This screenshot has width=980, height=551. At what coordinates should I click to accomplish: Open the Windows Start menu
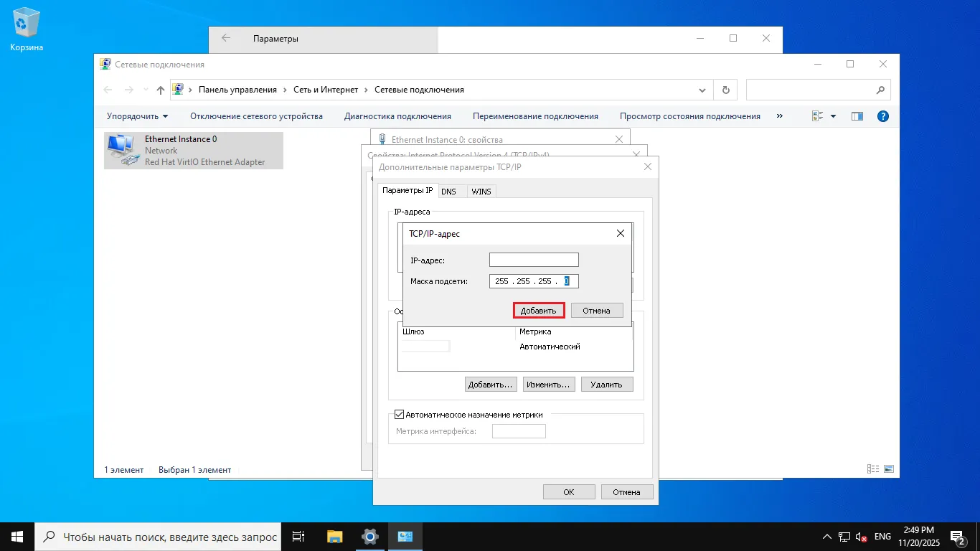17,536
